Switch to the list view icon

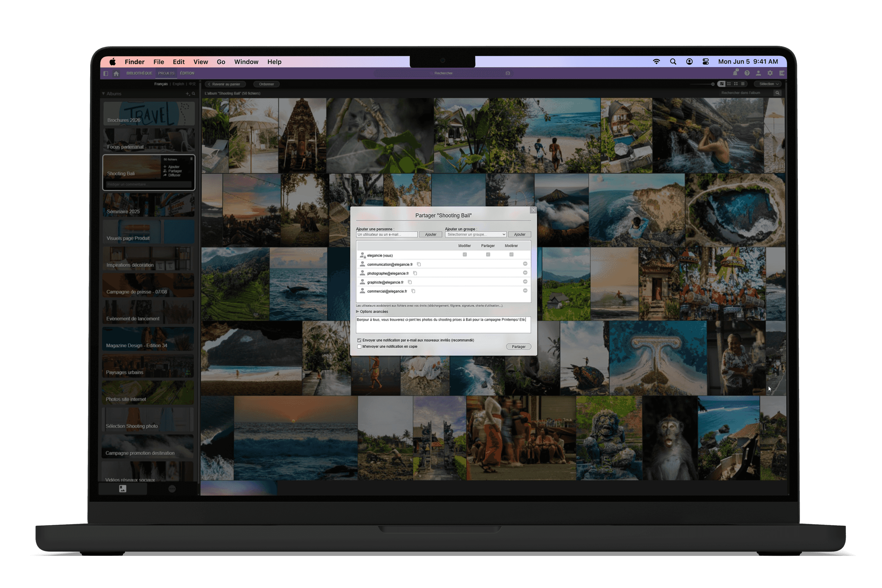coord(742,84)
